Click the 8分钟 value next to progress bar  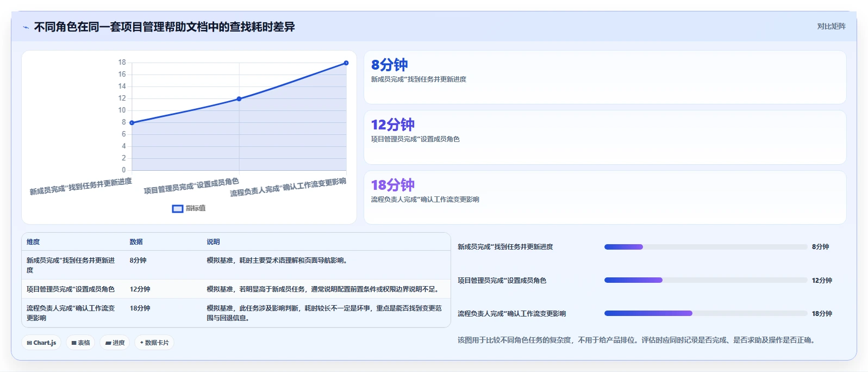click(820, 247)
